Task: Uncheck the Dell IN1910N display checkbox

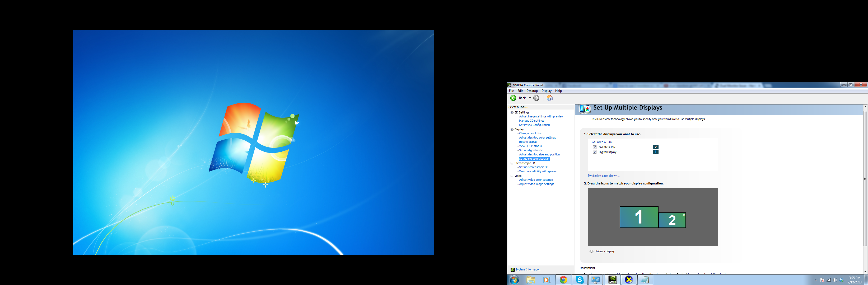Action: click(595, 147)
